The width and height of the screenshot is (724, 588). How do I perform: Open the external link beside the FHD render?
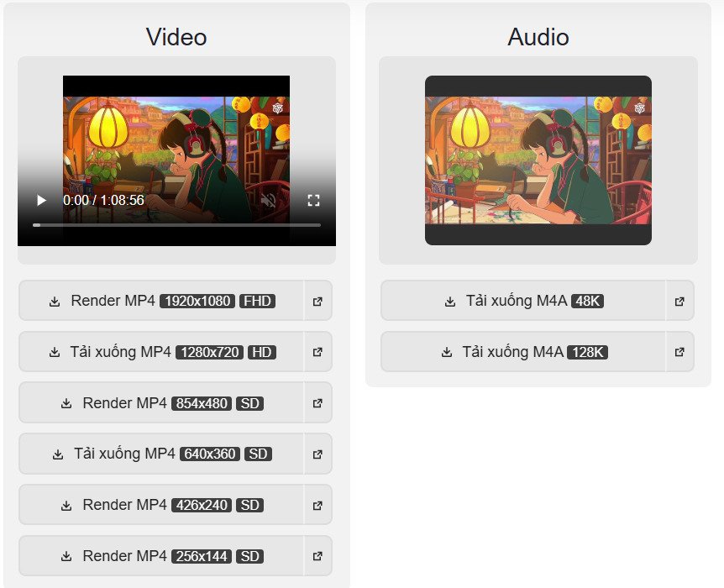point(317,301)
